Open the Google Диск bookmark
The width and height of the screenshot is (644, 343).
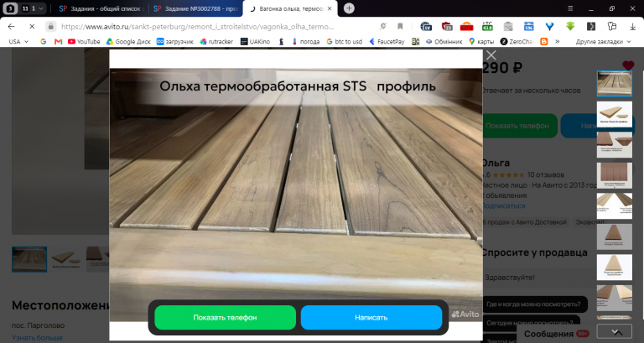coord(128,41)
